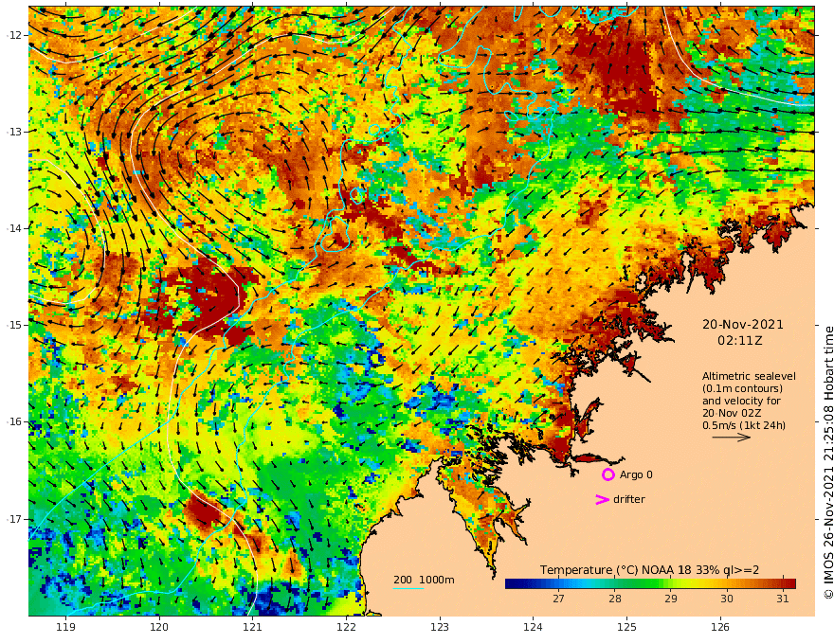Click the '20-Nov-2021' date text
The height and width of the screenshot is (644, 834).
(742, 324)
